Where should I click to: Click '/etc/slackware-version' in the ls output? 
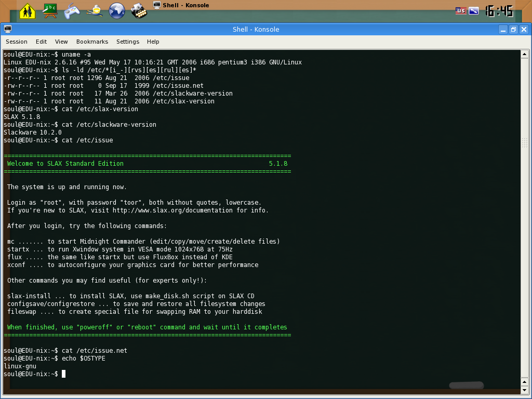point(193,94)
